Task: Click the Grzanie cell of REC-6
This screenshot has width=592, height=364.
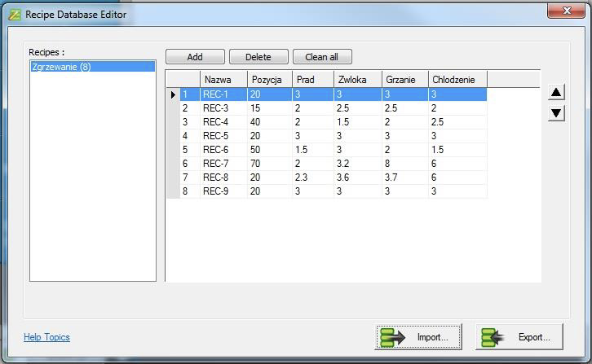Action: [404, 150]
